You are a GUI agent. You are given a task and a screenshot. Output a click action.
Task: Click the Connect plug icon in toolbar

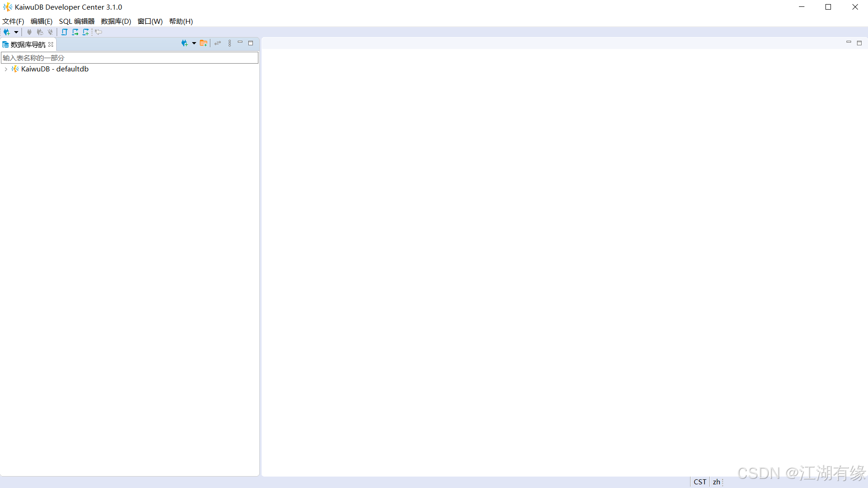tap(29, 32)
